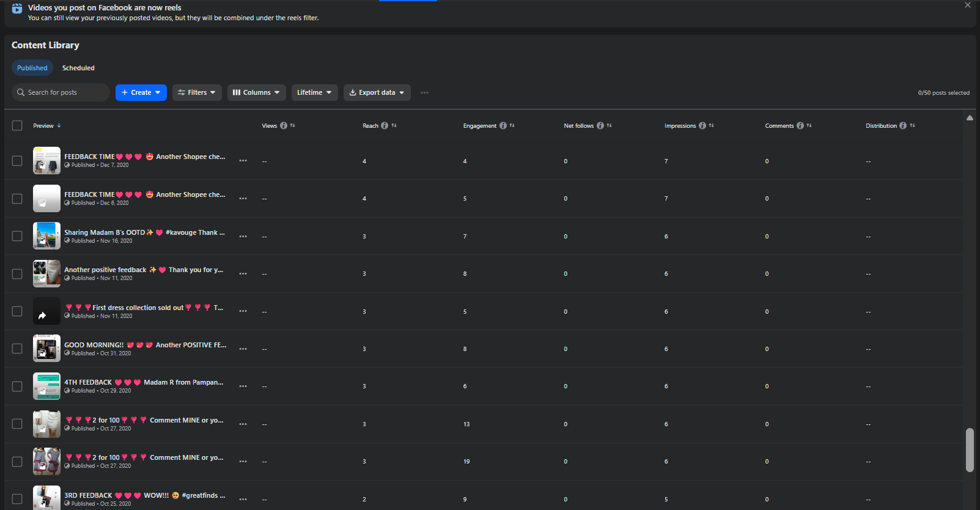The width and height of the screenshot is (980, 510).
Task: Click the Engagement column info icon
Action: [503, 126]
